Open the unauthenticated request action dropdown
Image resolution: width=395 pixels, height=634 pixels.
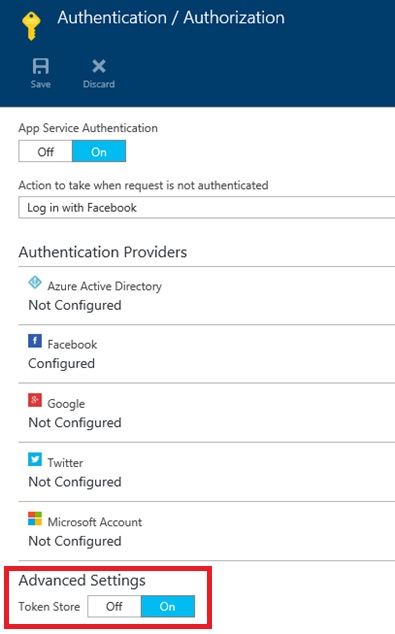207,207
